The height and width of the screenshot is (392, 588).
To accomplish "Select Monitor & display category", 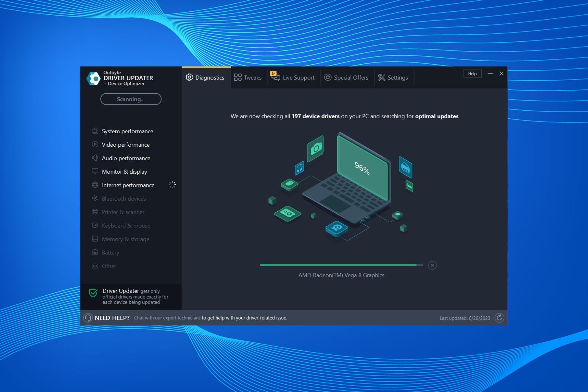I will pyautogui.click(x=124, y=171).
